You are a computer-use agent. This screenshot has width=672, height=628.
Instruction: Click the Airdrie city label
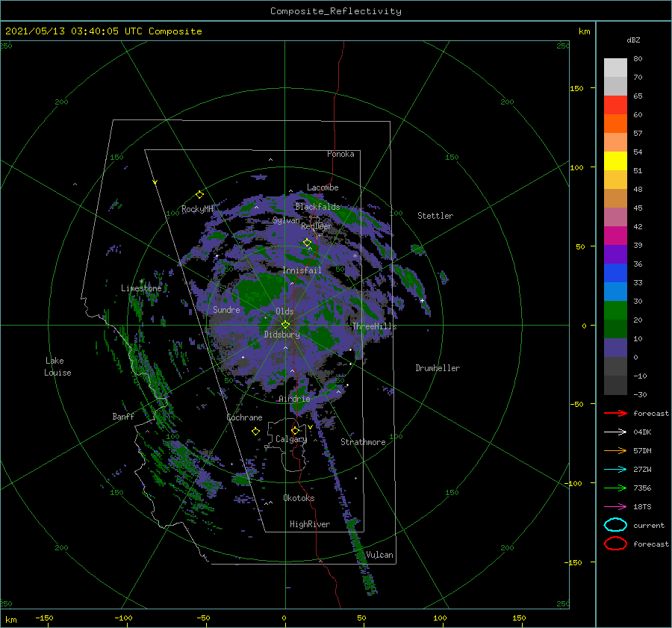(294, 399)
